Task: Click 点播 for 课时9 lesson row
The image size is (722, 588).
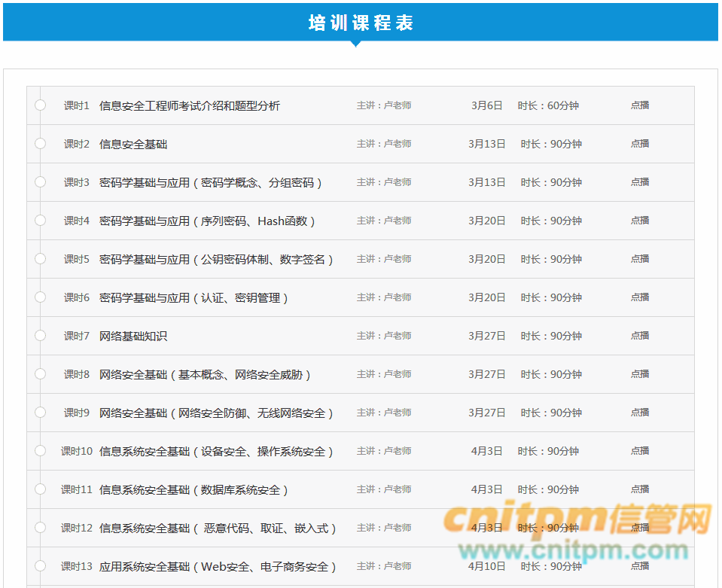Action: pyautogui.click(x=639, y=413)
